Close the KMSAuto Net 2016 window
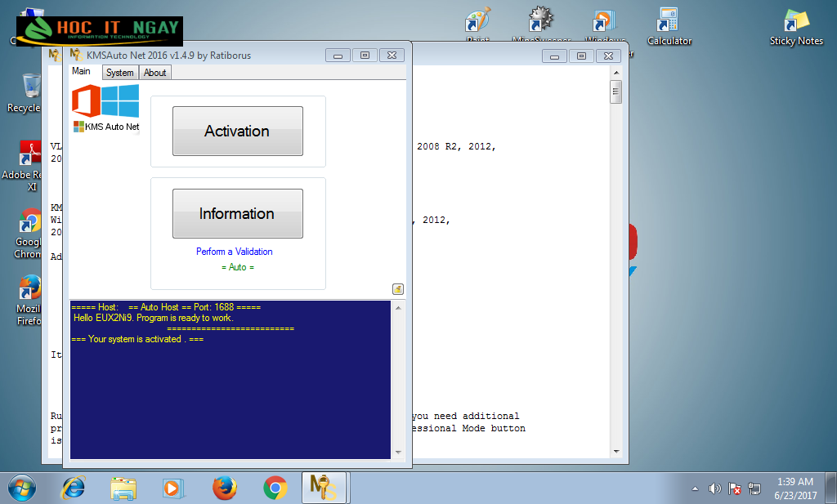This screenshot has height=504, width=837. click(392, 56)
